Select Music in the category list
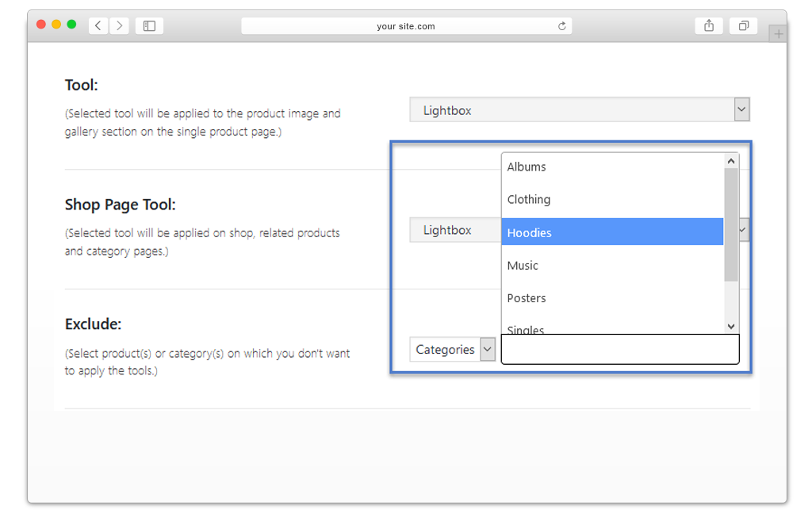Viewport: 812px width, 510px height. [x=612, y=265]
